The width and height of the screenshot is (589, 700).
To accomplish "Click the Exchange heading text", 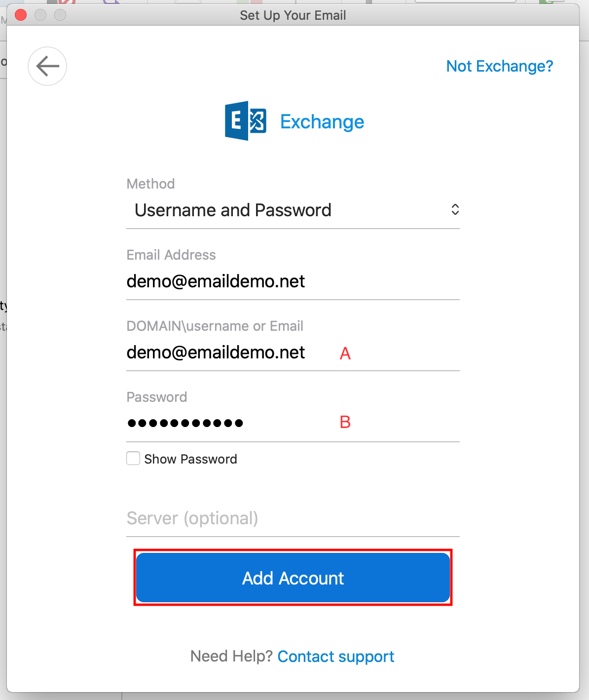I will coord(322,122).
